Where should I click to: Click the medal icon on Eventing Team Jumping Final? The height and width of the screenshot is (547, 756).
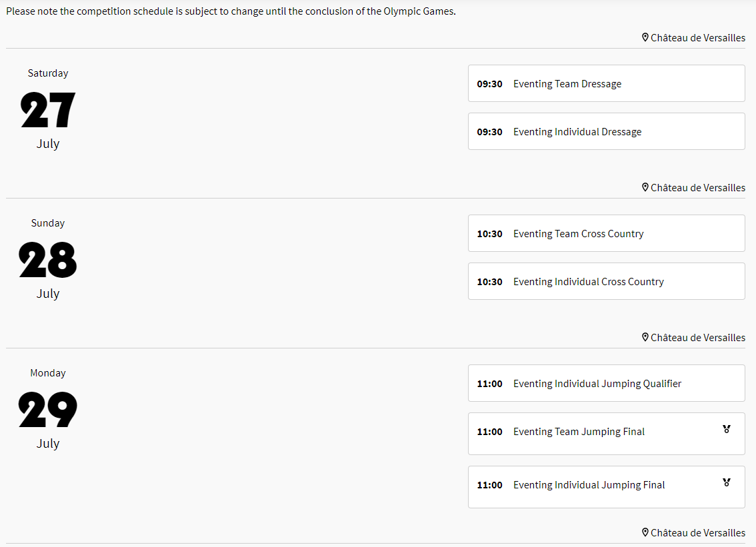click(726, 430)
